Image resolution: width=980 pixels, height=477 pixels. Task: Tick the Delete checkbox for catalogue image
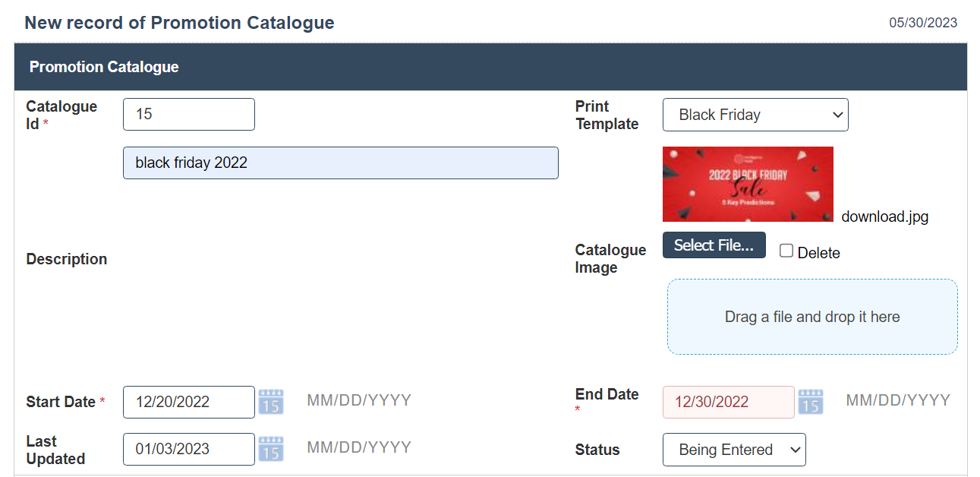click(x=786, y=251)
